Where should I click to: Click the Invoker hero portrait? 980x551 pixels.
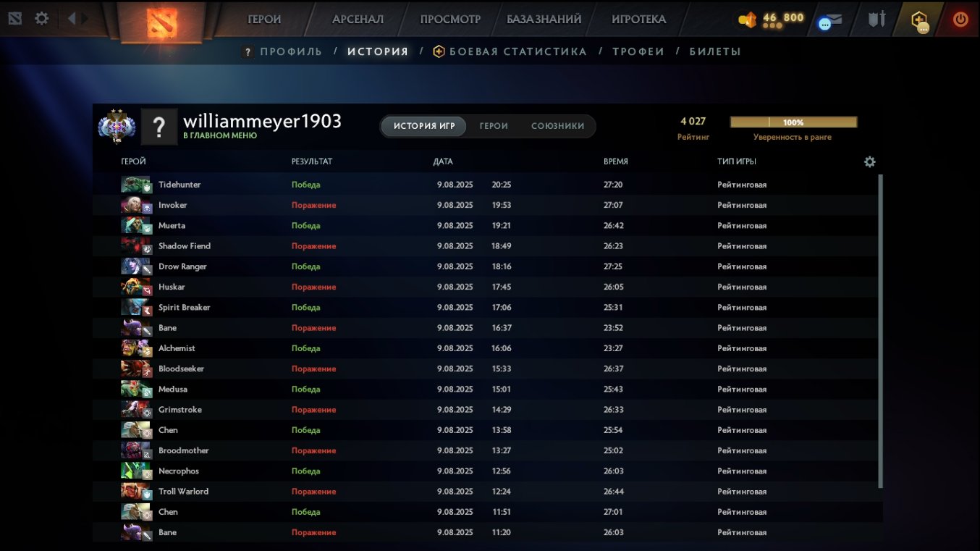click(135, 205)
